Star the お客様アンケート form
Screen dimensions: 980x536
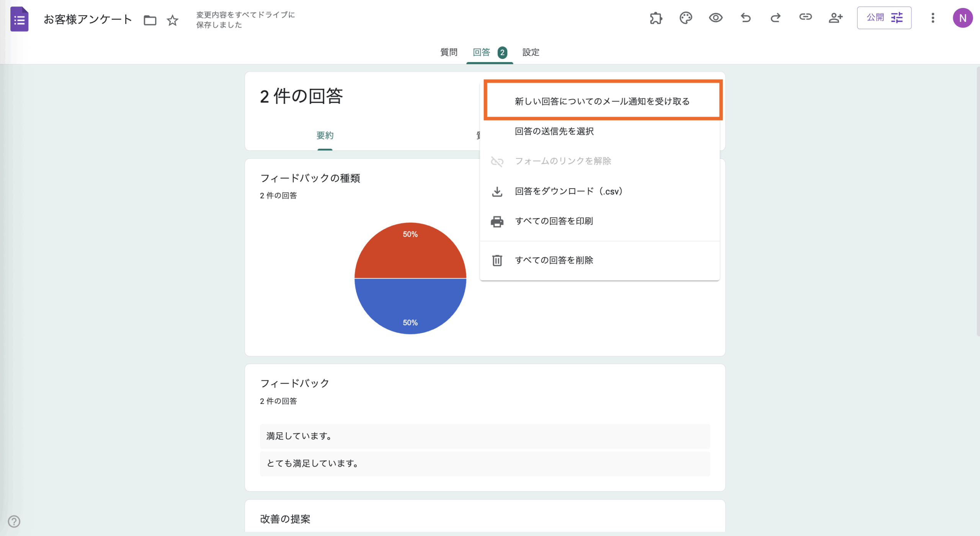[x=173, y=20]
